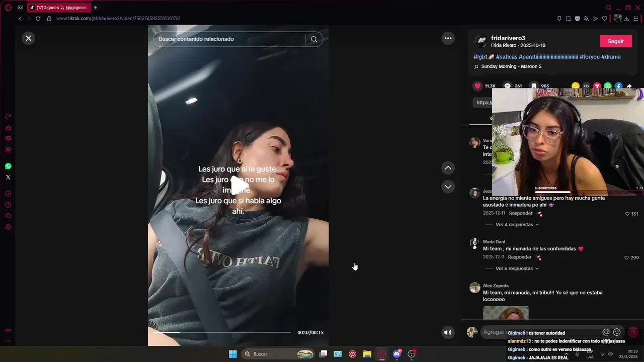Click the site padlock icon

click(49, 19)
